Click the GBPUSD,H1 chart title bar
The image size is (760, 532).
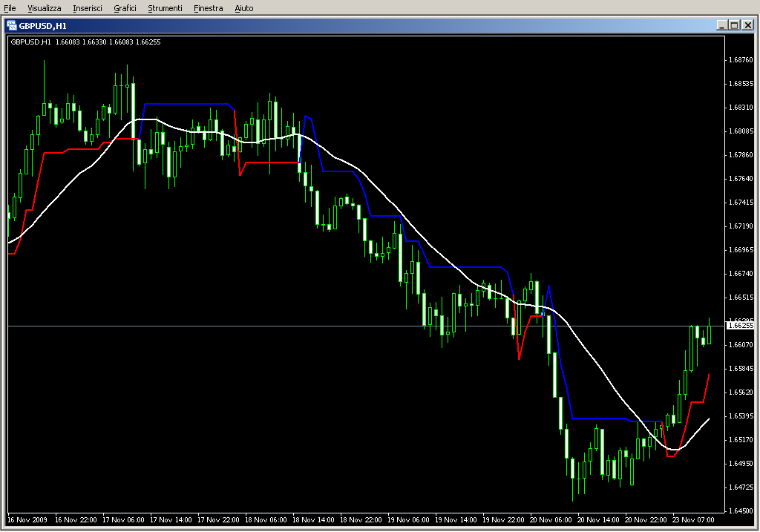[x=371, y=24]
